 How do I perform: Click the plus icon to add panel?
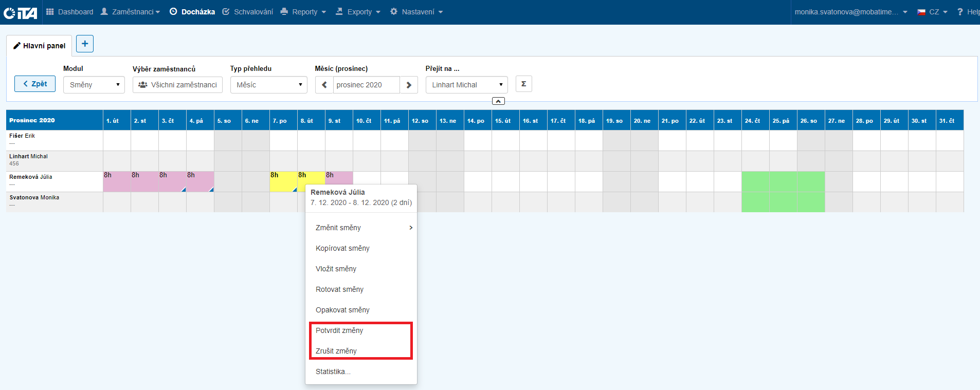[85, 44]
